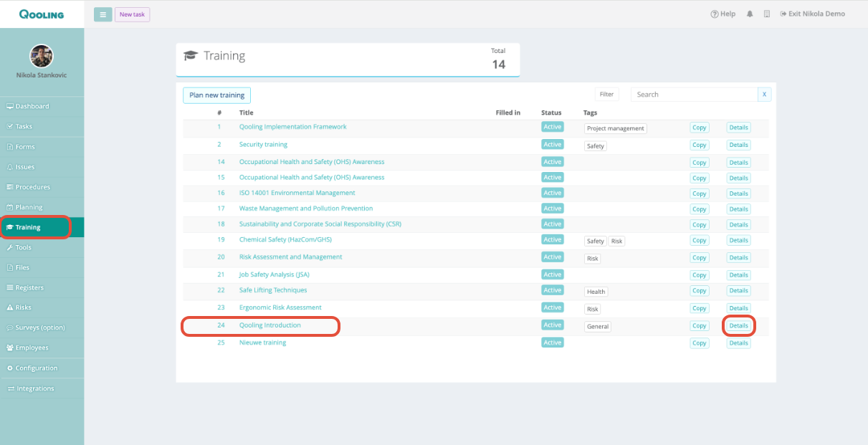Open Details for Qooling Implementation Framework
This screenshot has height=445, width=868.
(738, 128)
